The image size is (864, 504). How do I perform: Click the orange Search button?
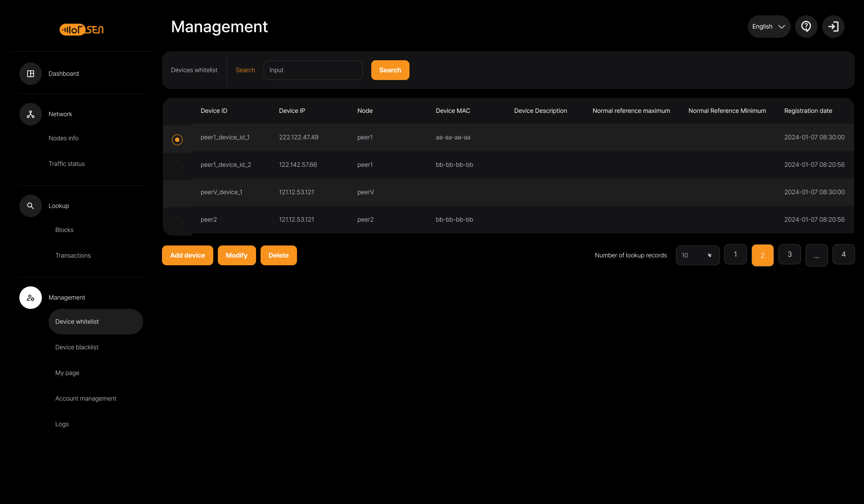point(390,70)
